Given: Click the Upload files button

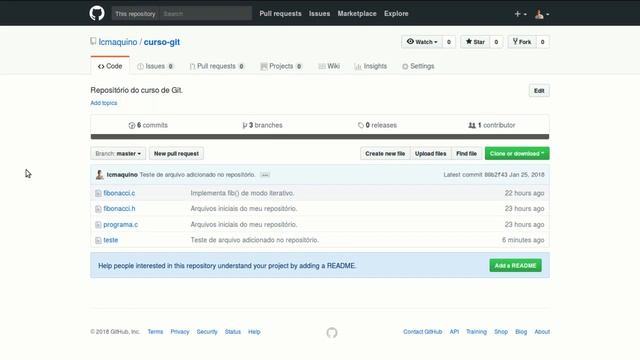Looking at the screenshot, I should click(x=430, y=153).
